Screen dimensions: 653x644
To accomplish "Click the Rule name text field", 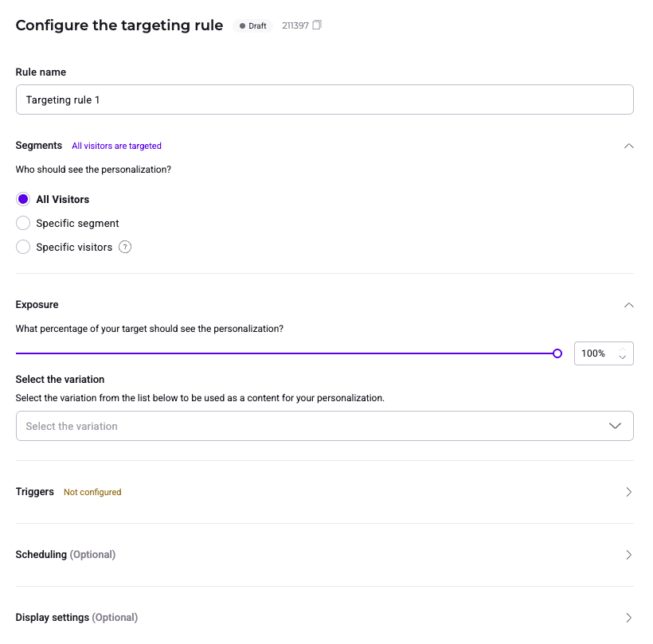I will [x=324, y=100].
